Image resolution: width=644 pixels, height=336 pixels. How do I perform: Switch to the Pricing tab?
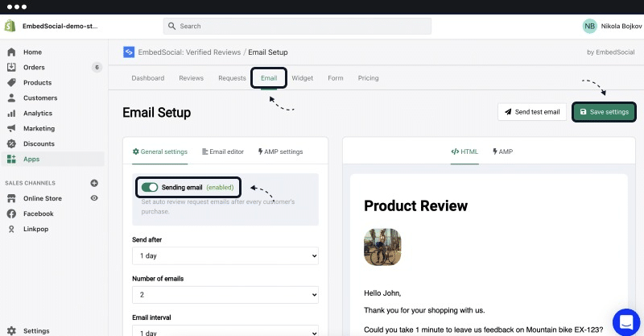(368, 78)
